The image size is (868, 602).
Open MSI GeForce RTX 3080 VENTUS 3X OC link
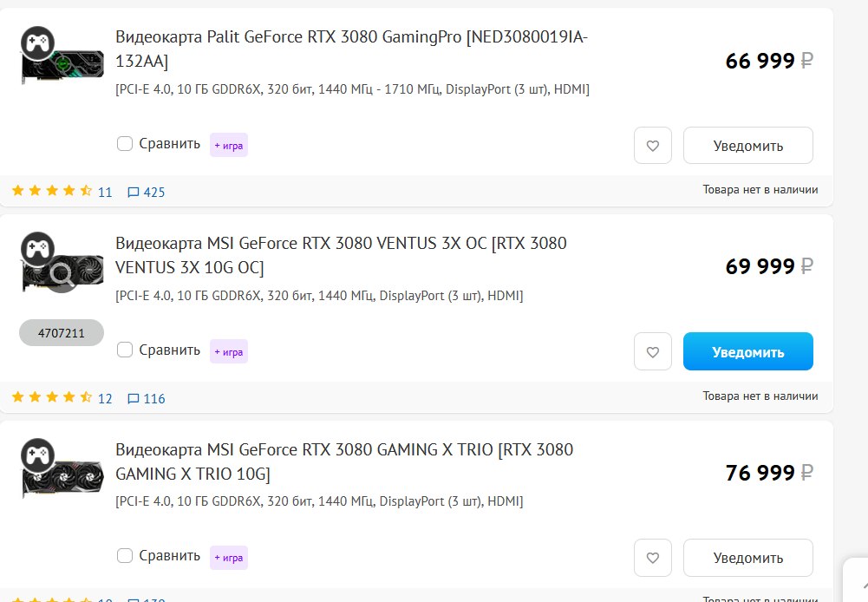pyautogui.click(x=341, y=255)
